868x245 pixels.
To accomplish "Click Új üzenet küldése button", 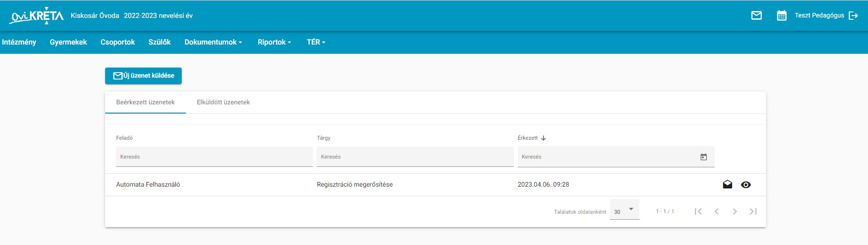I will pos(143,76).
